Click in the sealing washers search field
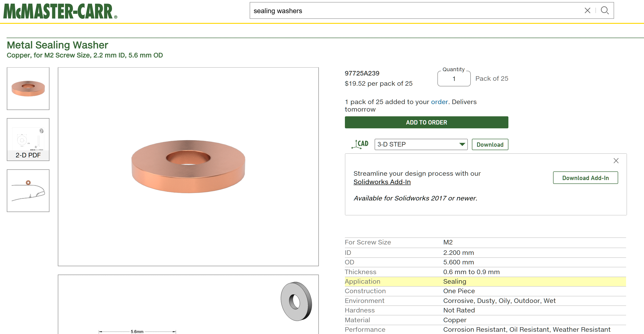644x334 pixels. click(415, 11)
